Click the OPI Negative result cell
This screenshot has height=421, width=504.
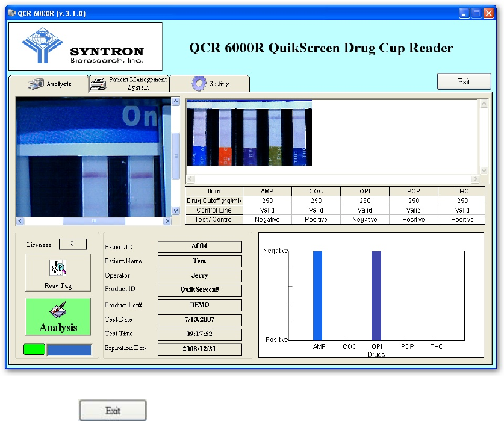coord(365,220)
